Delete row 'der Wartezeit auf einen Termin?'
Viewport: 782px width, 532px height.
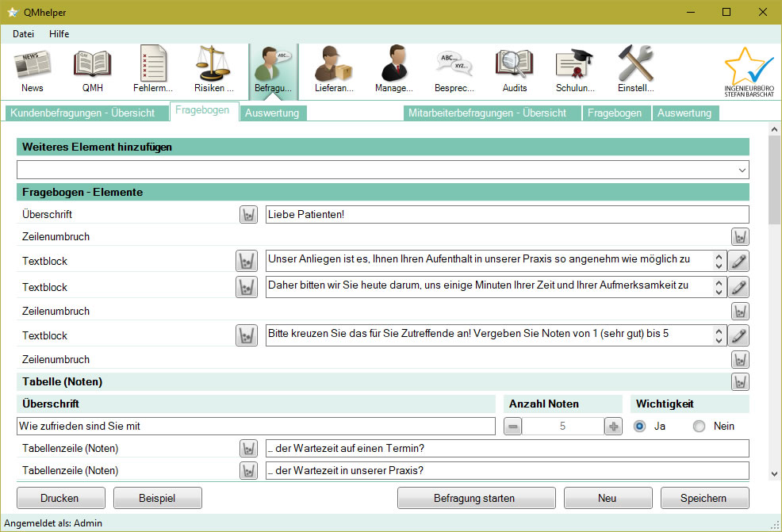(248, 448)
